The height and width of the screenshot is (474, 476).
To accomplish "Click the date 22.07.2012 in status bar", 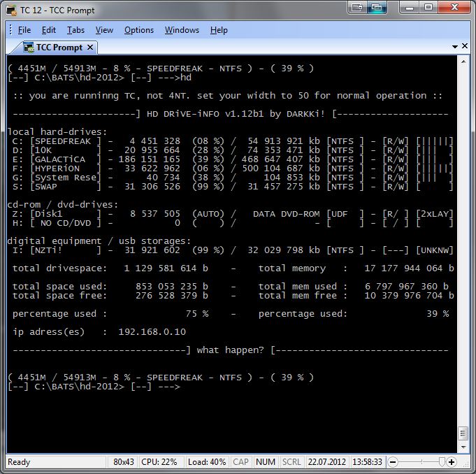I will click(327, 462).
